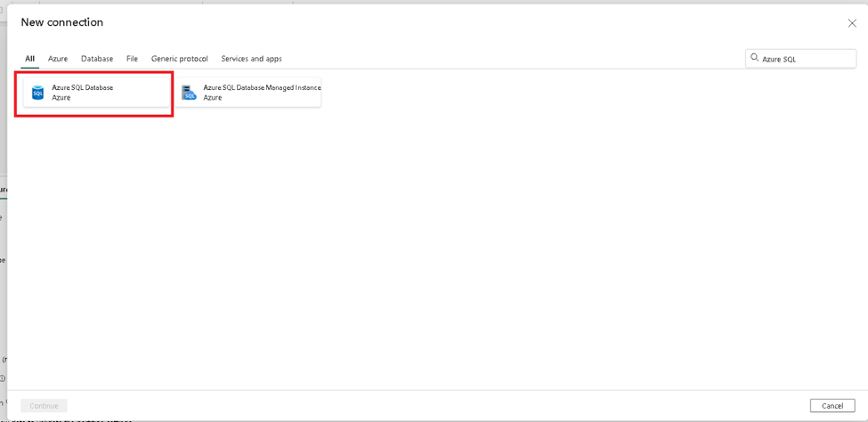Click the Cancel button

(x=832, y=406)
